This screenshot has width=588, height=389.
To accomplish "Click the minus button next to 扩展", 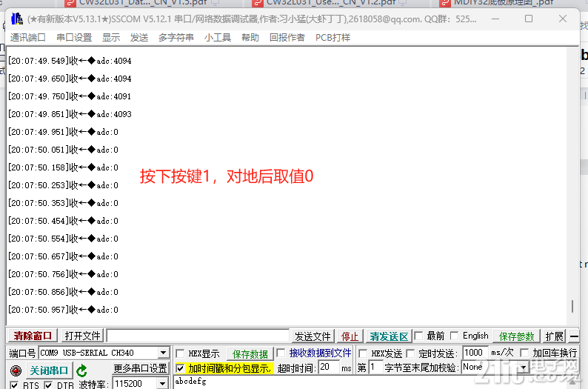I will [574, 336].
